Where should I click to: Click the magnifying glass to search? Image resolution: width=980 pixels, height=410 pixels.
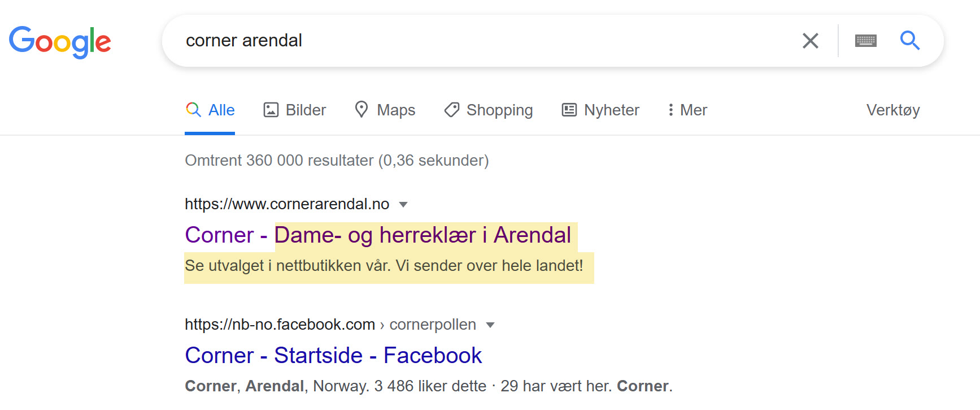click(910, 40)
